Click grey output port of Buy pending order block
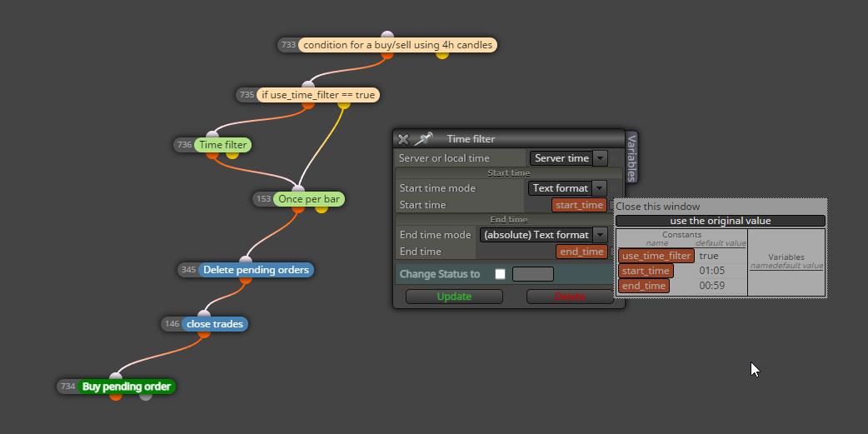This screenshot has width=868, height=434. (146, 396)
